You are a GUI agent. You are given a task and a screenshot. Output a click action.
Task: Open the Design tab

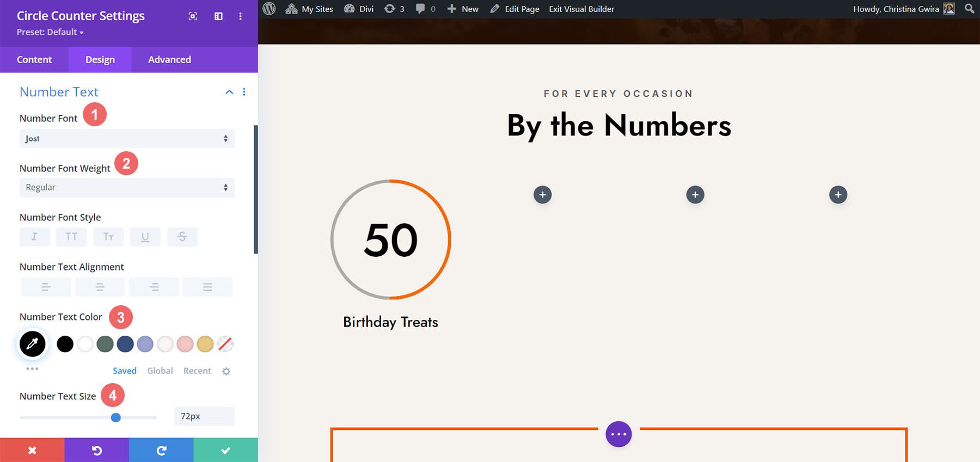pyautogui.click(x=100, y=59)
